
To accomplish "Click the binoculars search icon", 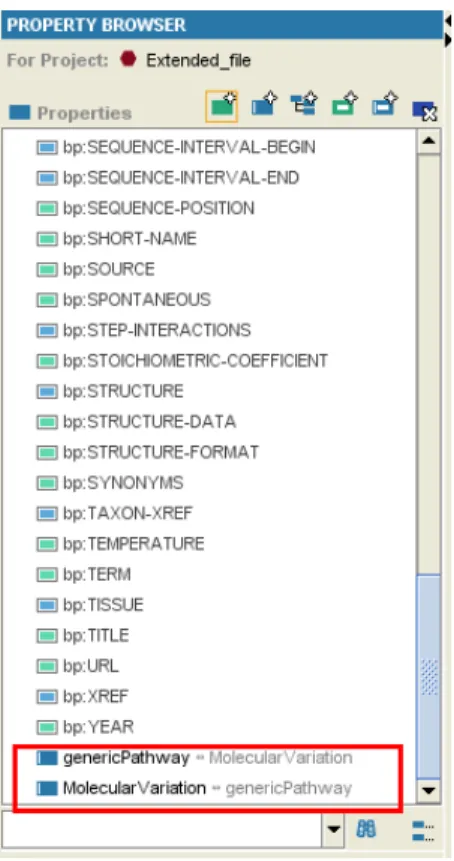I will 366,828.
